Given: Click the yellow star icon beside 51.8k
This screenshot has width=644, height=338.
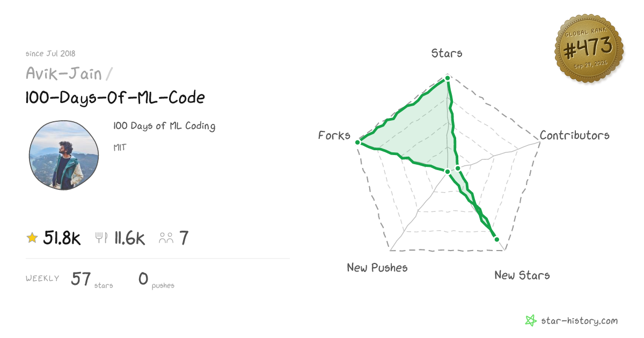Looking at the screenshot, I should coord(32,238).
